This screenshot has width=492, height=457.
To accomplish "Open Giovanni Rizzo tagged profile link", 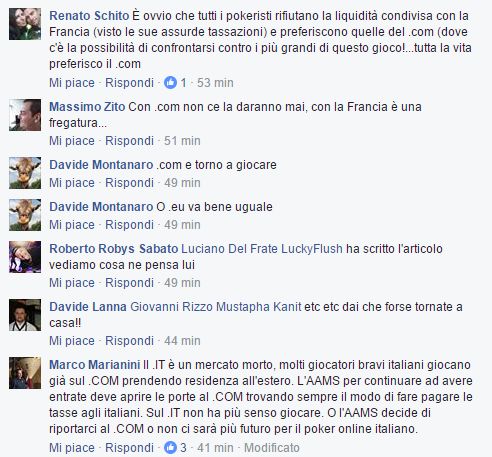I will pyautogui.click(x=171, y=307).
